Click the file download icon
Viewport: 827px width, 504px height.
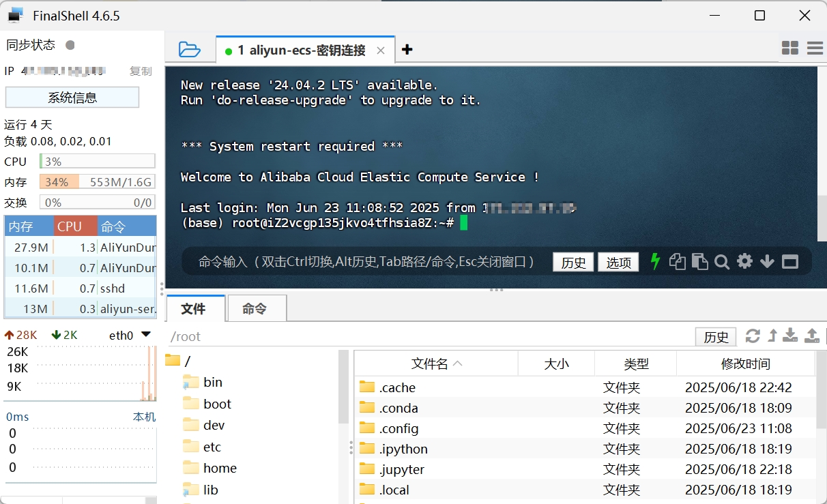pos(790,336)
